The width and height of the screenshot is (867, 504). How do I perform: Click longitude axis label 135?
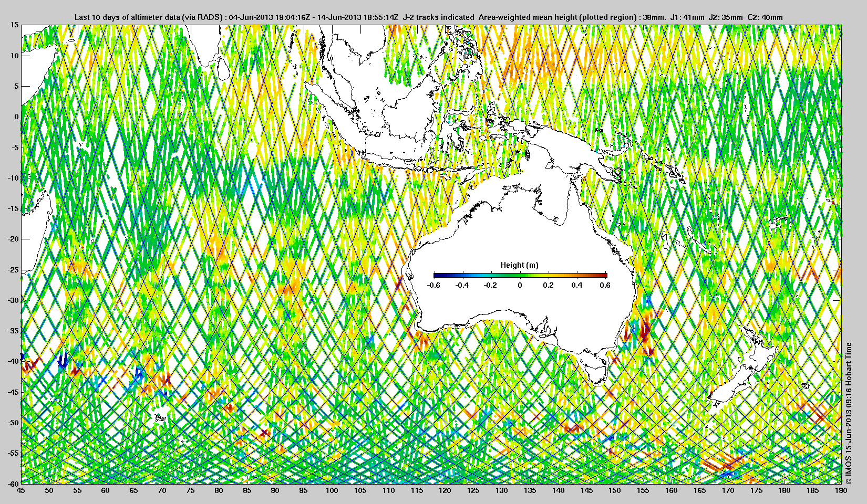click(530, 490)
